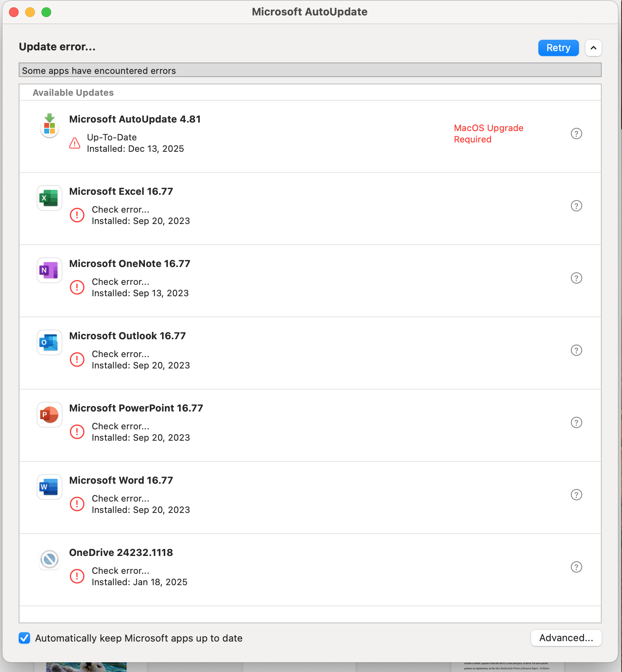Click the green zoom window button
Image resolution: width=622 pixels, height=672 pixels.
point(46,12)
